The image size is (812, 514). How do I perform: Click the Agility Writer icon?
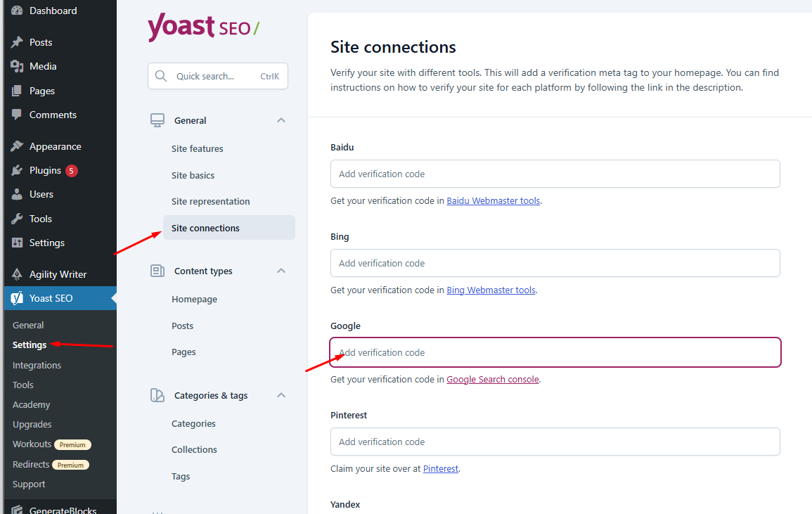coord(17,274)
